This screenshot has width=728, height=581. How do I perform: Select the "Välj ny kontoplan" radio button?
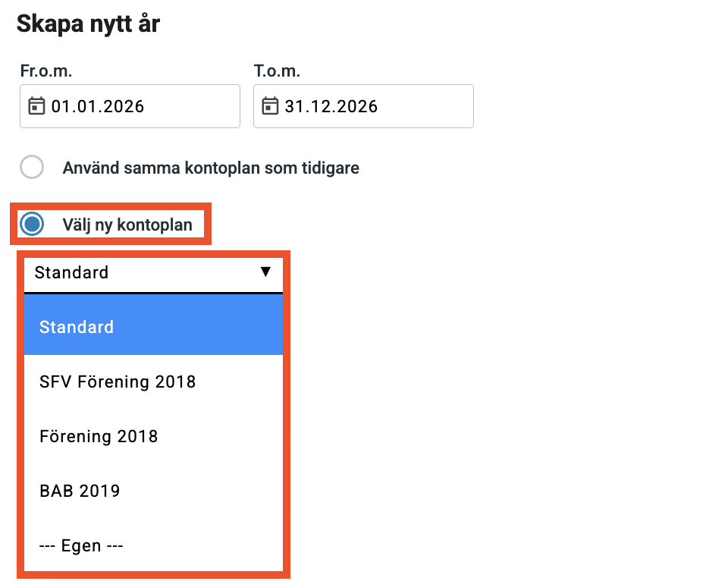[x=33, y=225]
